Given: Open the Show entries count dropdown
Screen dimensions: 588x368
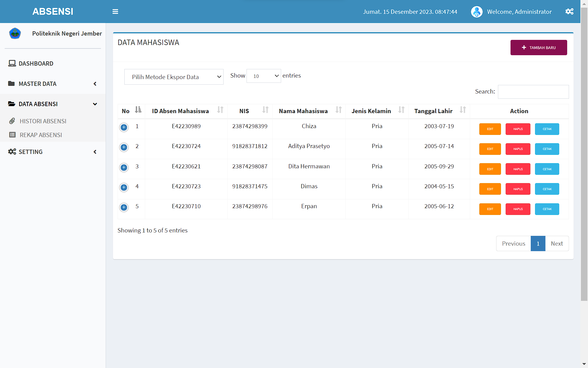Looking at the screenshot, I should 264,76.
